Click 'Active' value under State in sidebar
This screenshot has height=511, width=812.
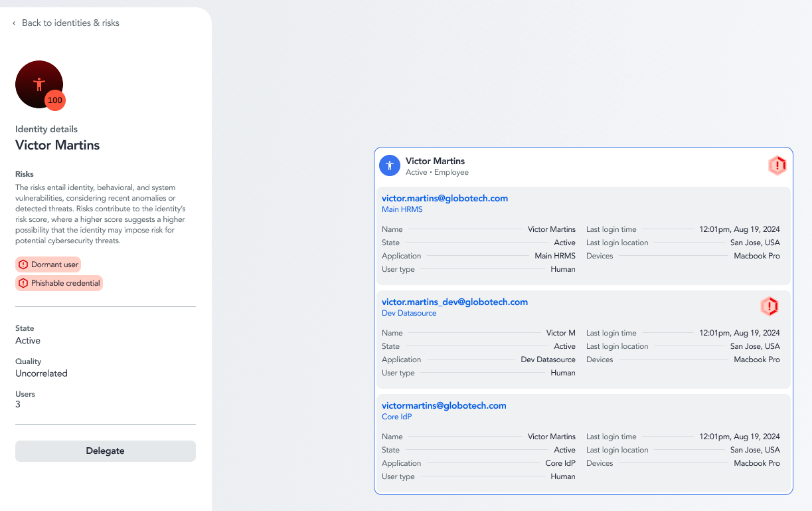tap(28, 340)
